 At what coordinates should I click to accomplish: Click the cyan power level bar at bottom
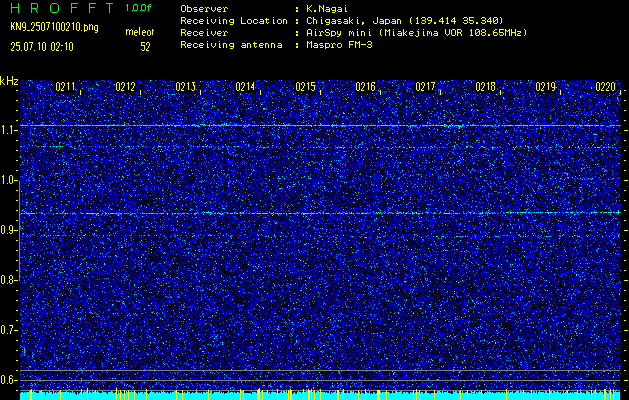(x=320, y=396)
